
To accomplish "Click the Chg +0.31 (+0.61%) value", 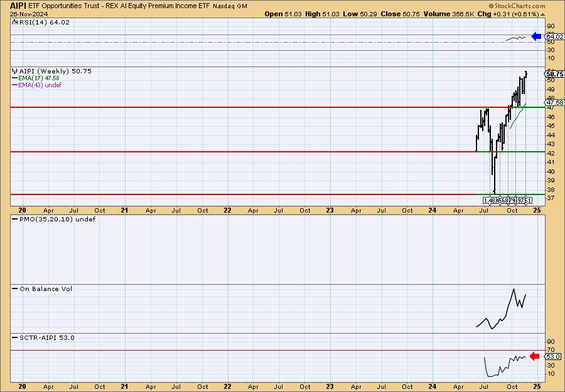I will [x=508, y=14].
